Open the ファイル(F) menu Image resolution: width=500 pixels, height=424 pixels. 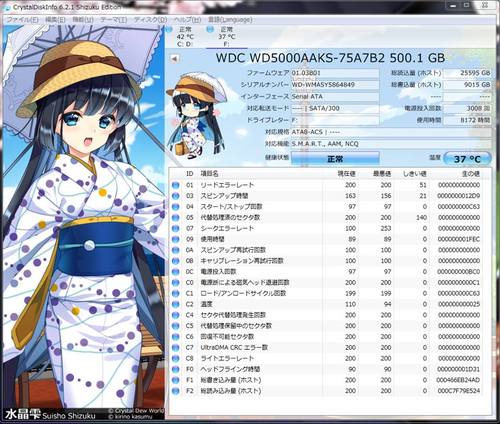point(23,20)
